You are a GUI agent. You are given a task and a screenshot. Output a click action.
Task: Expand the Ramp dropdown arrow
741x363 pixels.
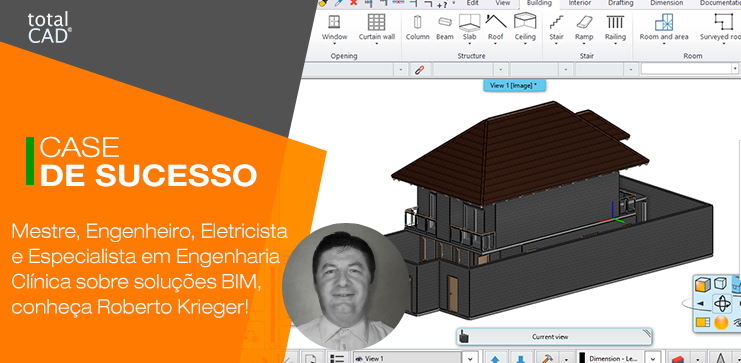(x=584, y=44)
